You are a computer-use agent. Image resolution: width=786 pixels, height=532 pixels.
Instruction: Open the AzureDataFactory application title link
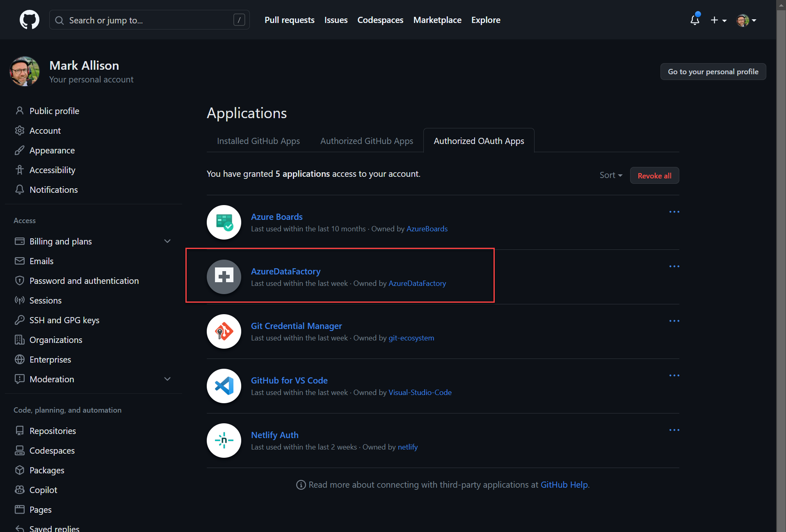click(x=286, y=271)
